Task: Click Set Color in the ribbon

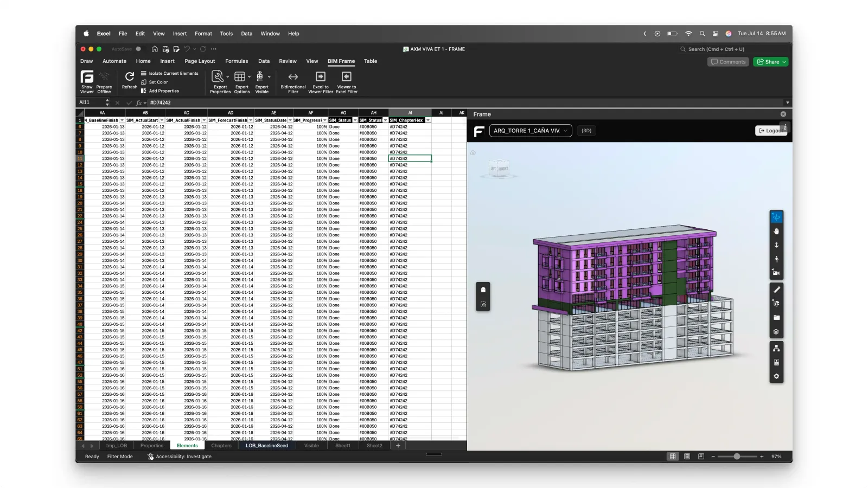Action: (155, 82)
